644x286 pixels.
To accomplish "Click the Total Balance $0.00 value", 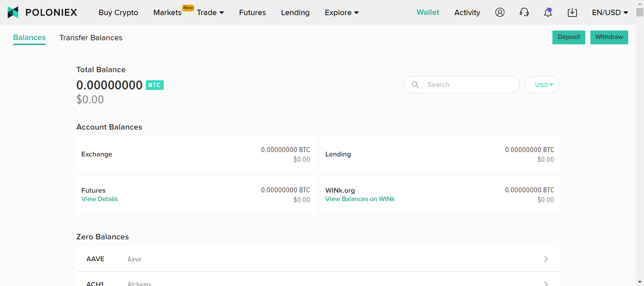I will (x=90, y=100).
